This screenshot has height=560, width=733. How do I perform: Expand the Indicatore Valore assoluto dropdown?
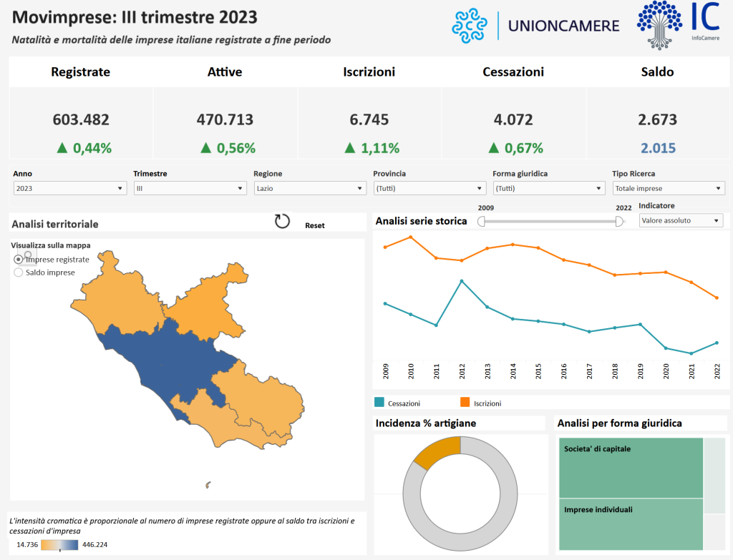tap(680, 221)
